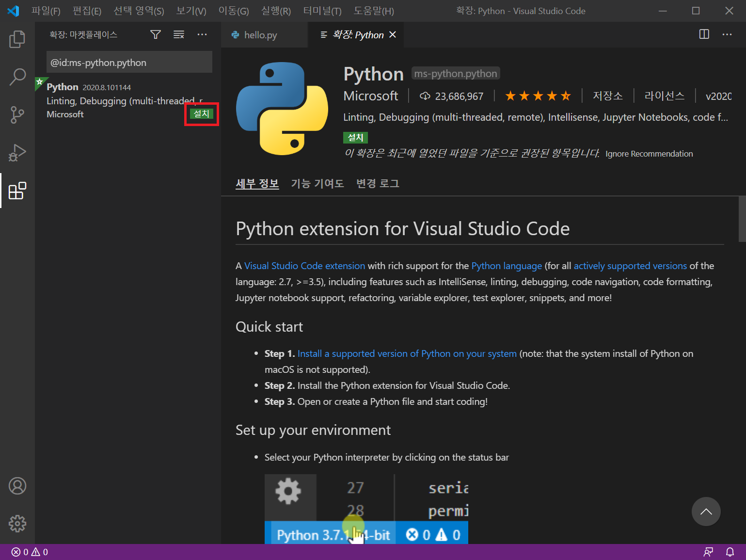The image size is (746, 560).
Task: Open the 도움말(H) menu
Action: pyautogui.click(x=374, y=11)
